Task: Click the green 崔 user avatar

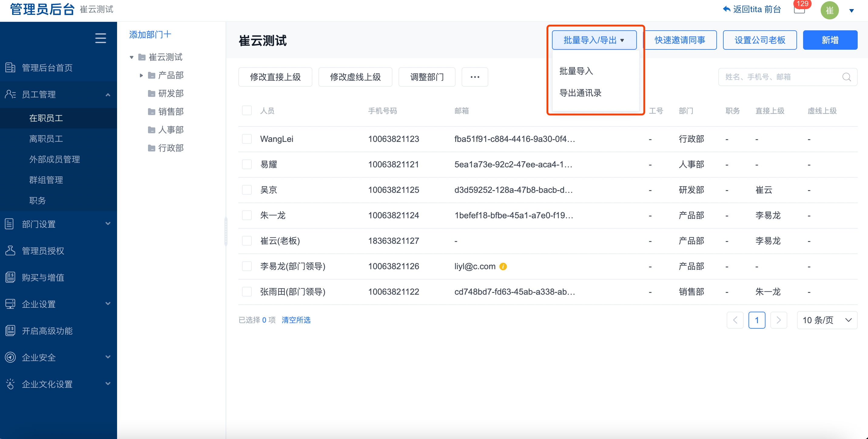Action: point(829,10)
